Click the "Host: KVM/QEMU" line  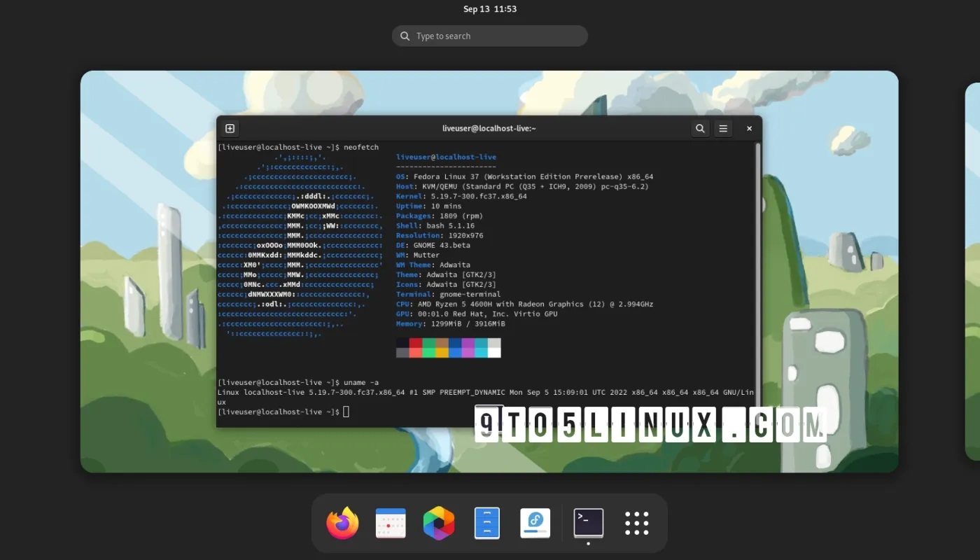[522, 186]
